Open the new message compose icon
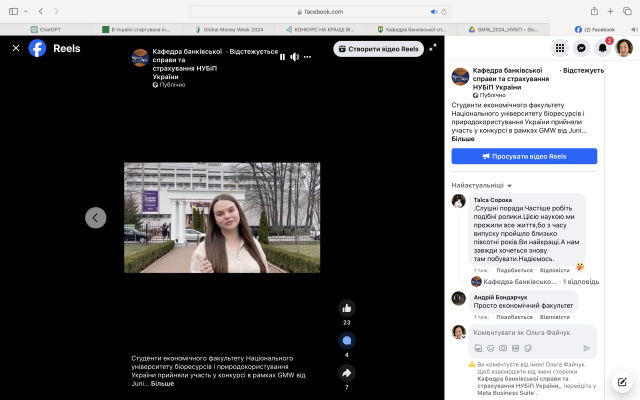 click(x=622, y=382)
